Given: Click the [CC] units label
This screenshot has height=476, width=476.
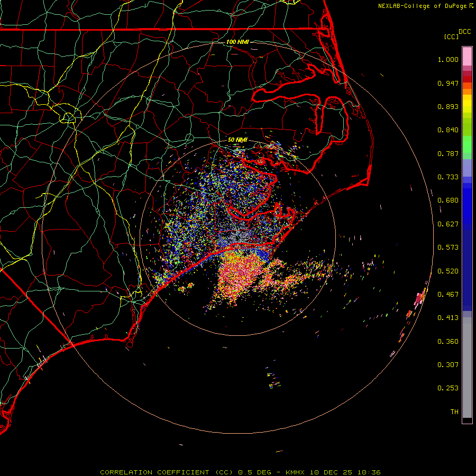Looking at the screenshot, I should pyautogui.click(x=451, y=36).
